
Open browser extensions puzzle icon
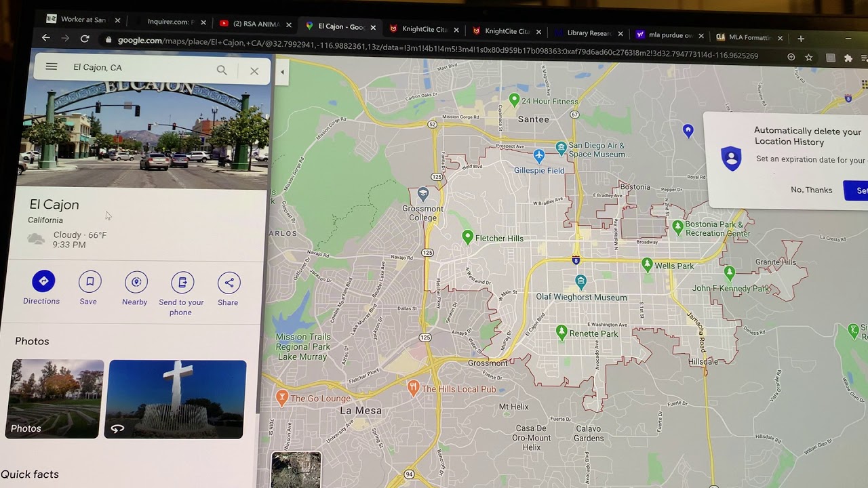pos(848,58)
